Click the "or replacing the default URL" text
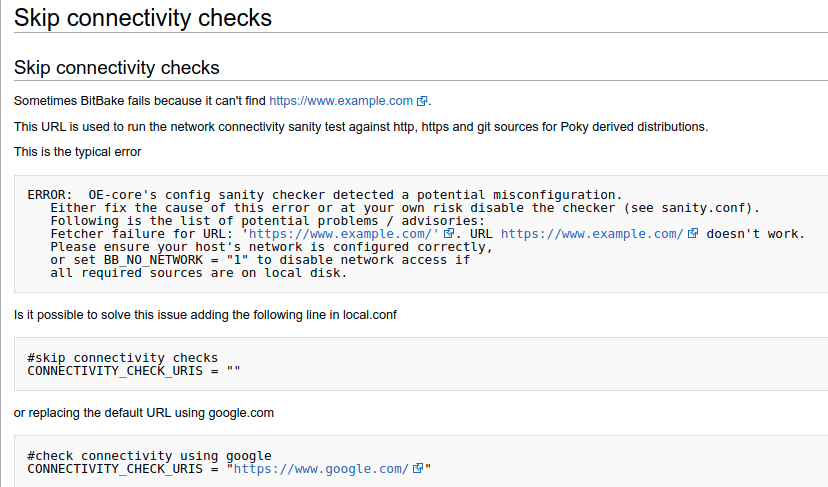 [143, 413]
